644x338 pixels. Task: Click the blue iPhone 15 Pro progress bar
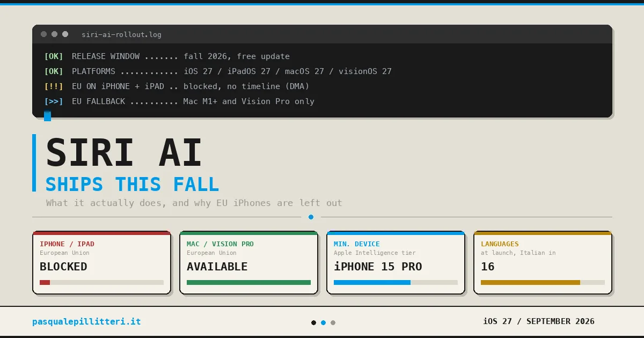click(396, 282)
